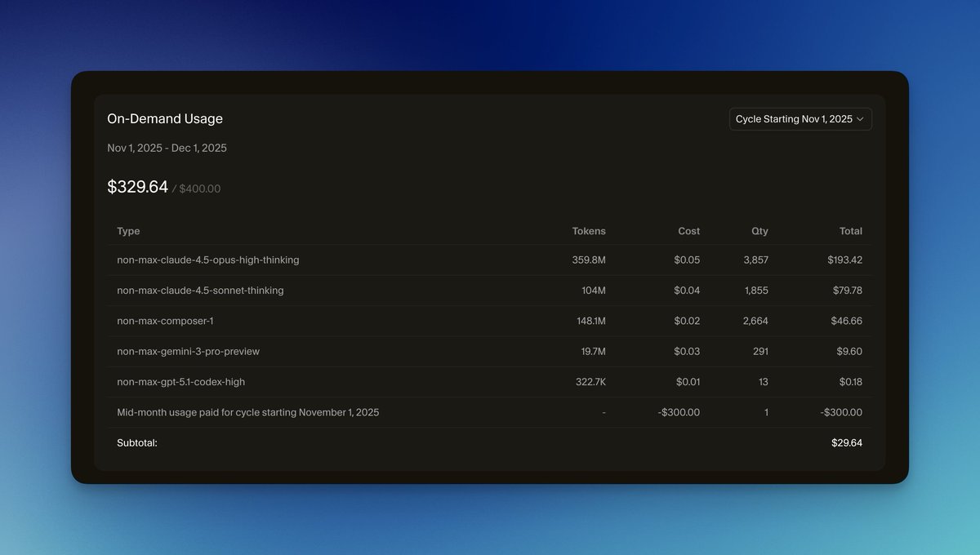Click the Tokens column header

pos(589,231)
